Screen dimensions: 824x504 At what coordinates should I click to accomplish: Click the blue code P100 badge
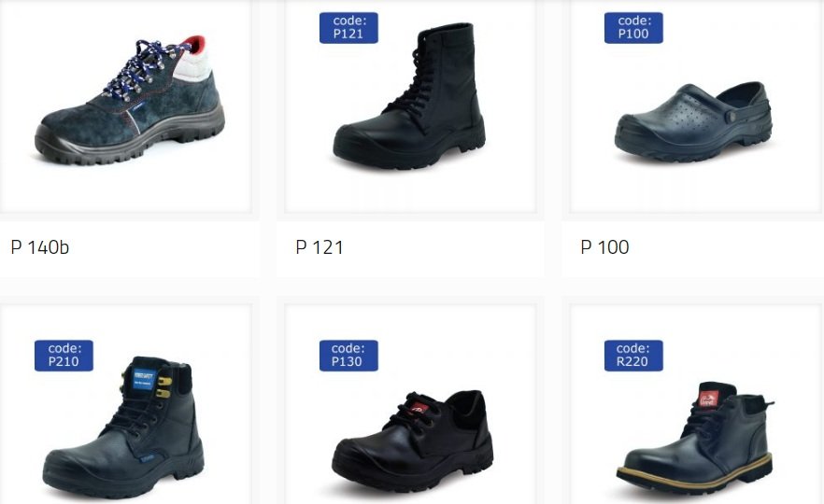pyautogui.click(x=633, y=28)
